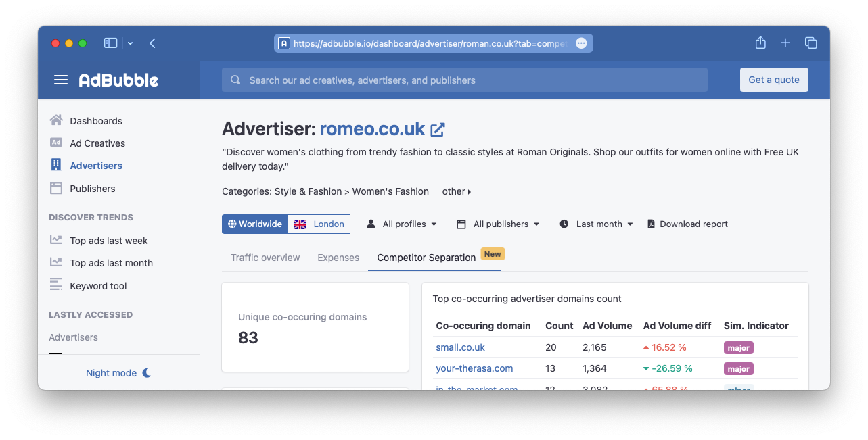Open romeo.co.uk advertiser link
868x440 pixels.
point(372,129)
